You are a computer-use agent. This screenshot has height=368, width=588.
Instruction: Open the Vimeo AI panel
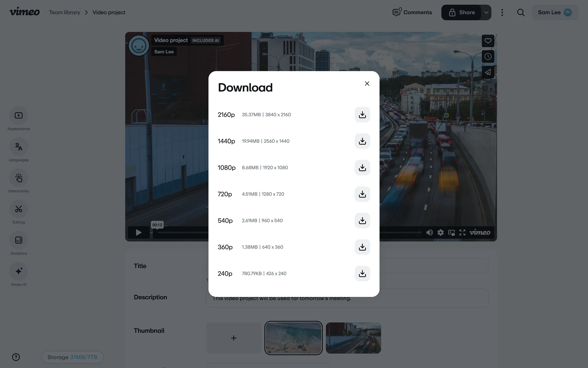click(19, 271)
